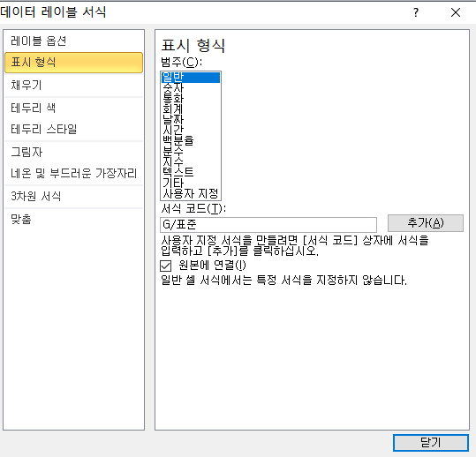Open the 레이블 옵션 tab
The height and width of the screenshot is (457, 476).
pyautogui.click(x=74, y=41)
